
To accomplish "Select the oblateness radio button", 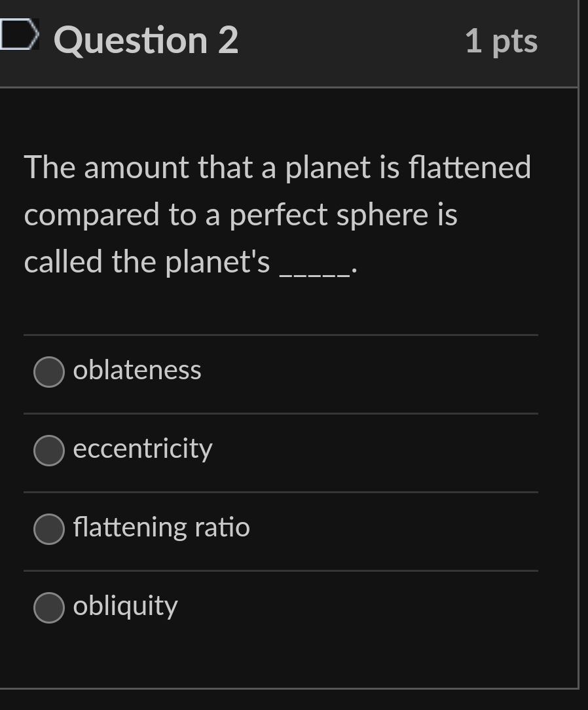I will click(48, 371).
